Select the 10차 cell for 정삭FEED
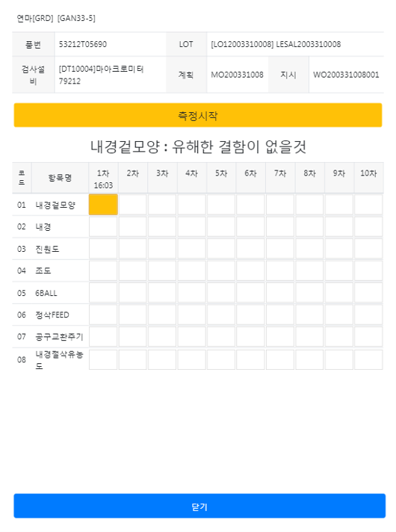The width and height of the screenshot is (396, 532). (x=368, y=315)
